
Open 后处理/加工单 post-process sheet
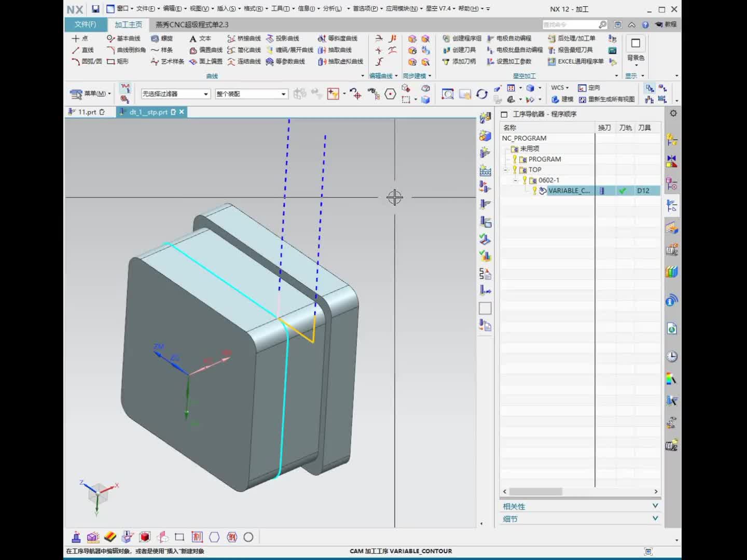[572, 38]
